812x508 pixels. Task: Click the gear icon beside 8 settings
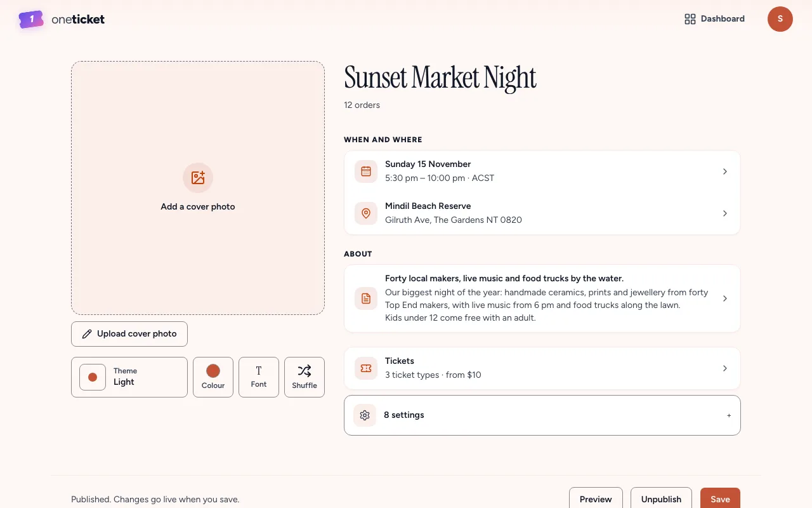365,415
